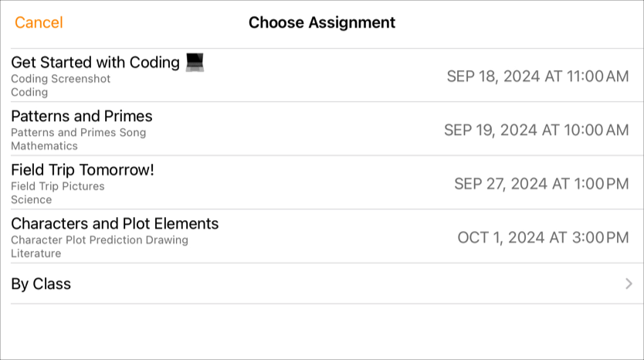Click the SEP 18, 2024 due date
The width and height of the screenshot is (644, 360).
click(537, 76)
